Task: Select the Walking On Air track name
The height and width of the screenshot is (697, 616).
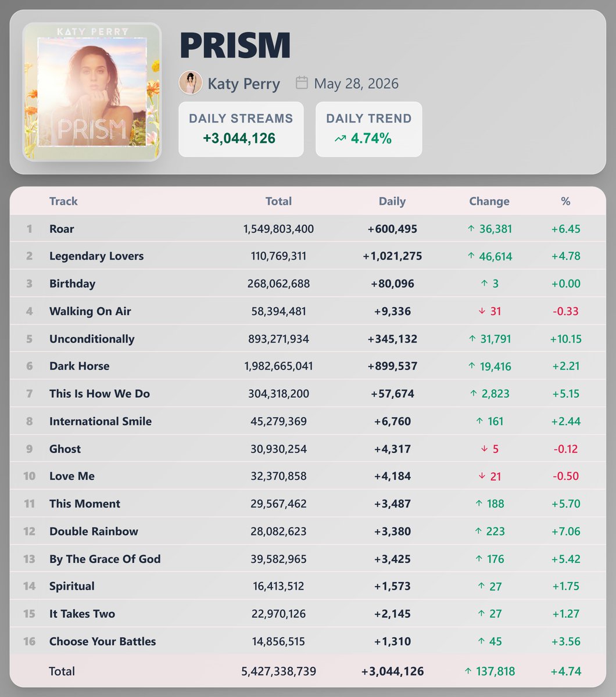Action: (90, 311)
